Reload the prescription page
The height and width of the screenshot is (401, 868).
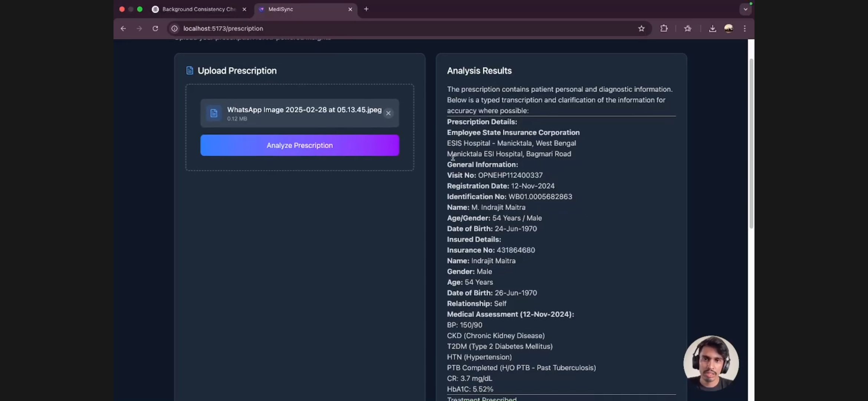click(155, 29)
